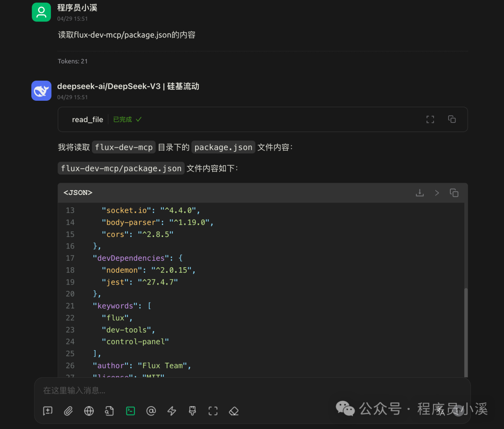The width and height of the screenshot is (504, 429).
Task: Click the model name deepseek-ai/DeepSeek-V3 | 硅基流动
Action: (x=128, y=86)
